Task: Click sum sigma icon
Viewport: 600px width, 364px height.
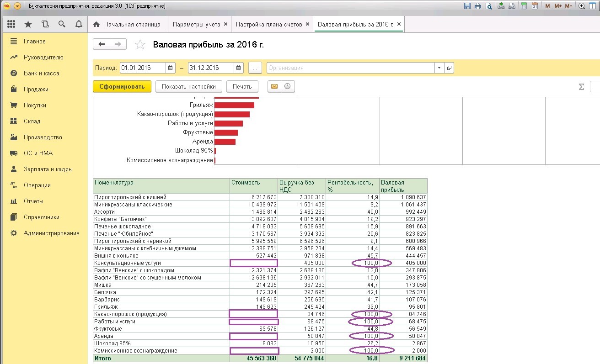Action: [x=581, y=86]
